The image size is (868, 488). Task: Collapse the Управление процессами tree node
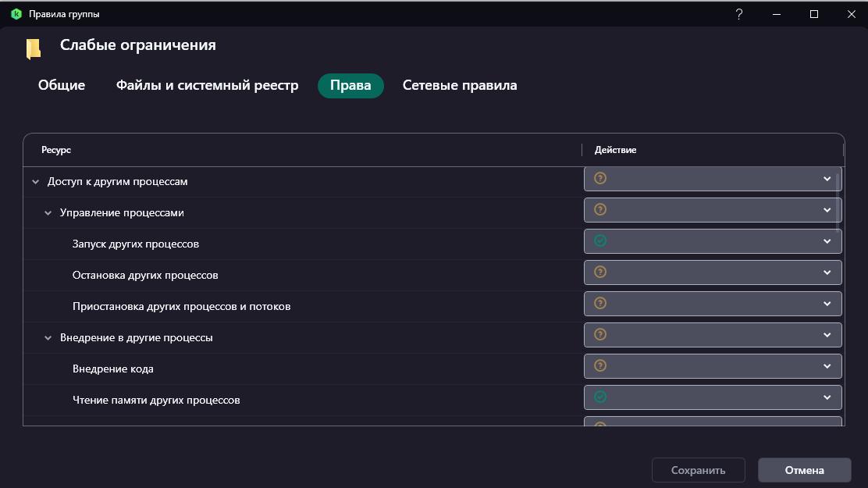48,213
